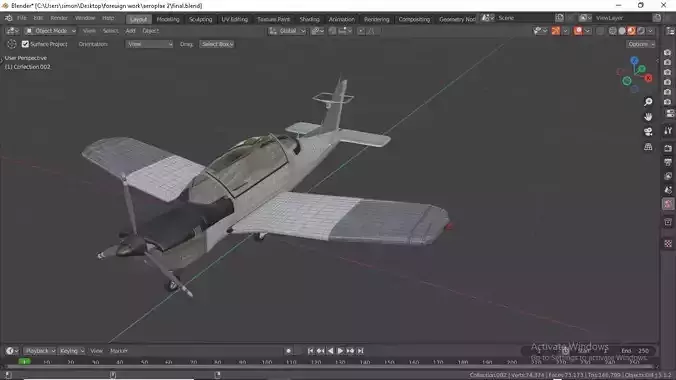Click the blue Z axis on navigation gizmo

(x=635, y=61)
